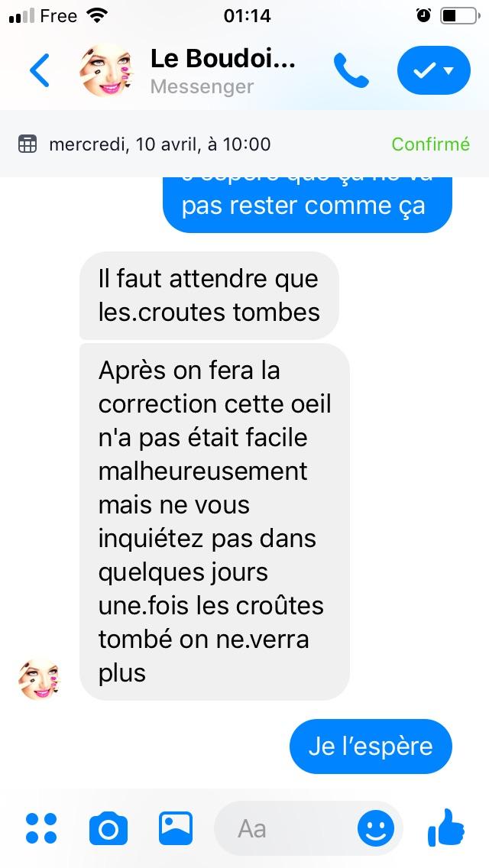
Task: Tap the Aa message input field
Action: pyautogui.click(x=309, y=829)
